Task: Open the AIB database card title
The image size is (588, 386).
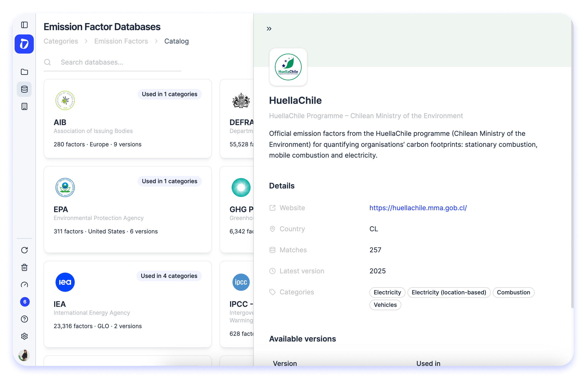Action: click(60, 122)
